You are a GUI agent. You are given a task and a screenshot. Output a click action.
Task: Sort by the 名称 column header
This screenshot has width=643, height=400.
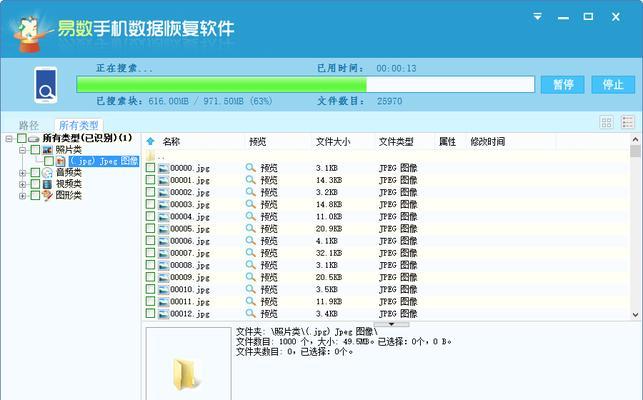click(x=171, y=142)
